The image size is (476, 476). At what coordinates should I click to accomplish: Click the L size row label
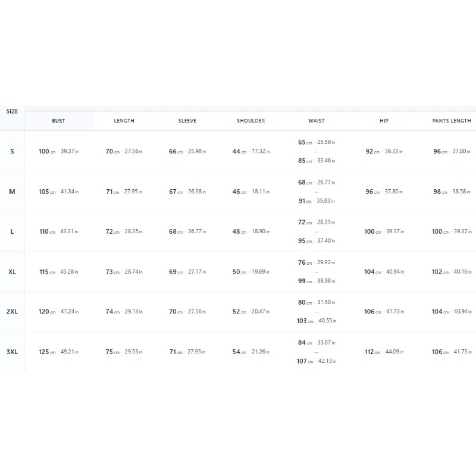coord(12,231)
